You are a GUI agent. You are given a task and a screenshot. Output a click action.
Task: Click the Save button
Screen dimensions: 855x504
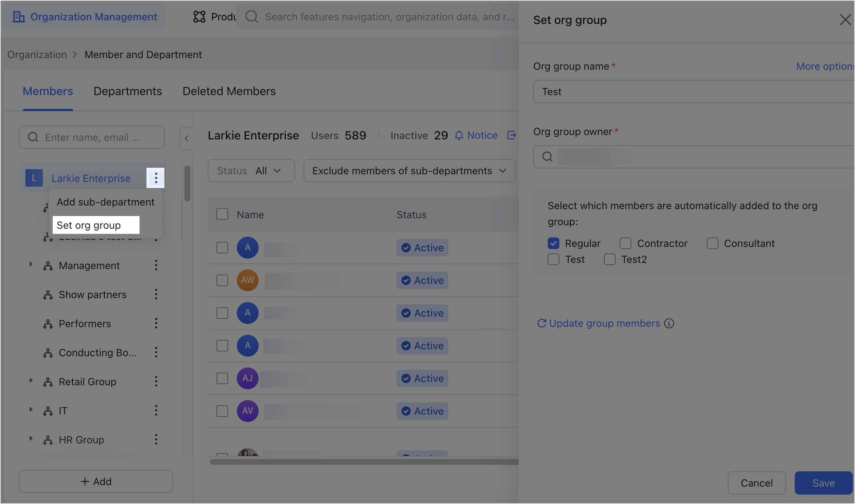tap(823, 483)
